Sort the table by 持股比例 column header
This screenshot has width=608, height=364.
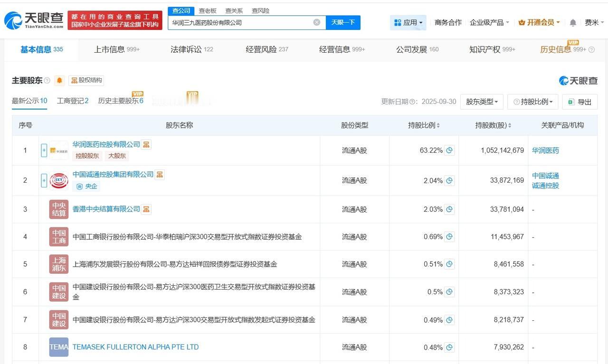tap(424, 125)
